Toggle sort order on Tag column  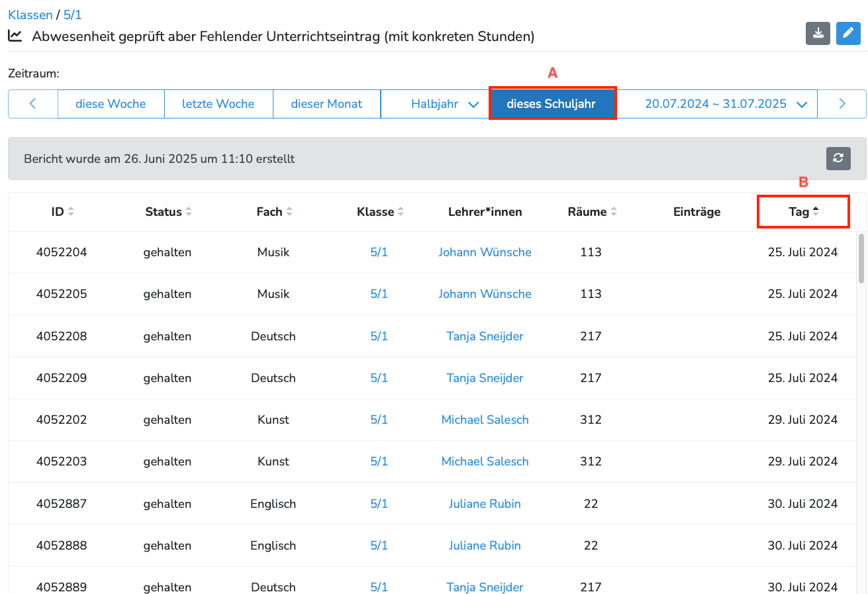click(x=804, y=212)
